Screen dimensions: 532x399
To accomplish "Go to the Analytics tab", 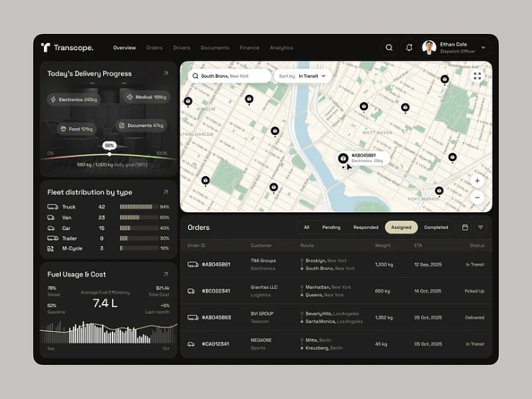I will [281, 48].
